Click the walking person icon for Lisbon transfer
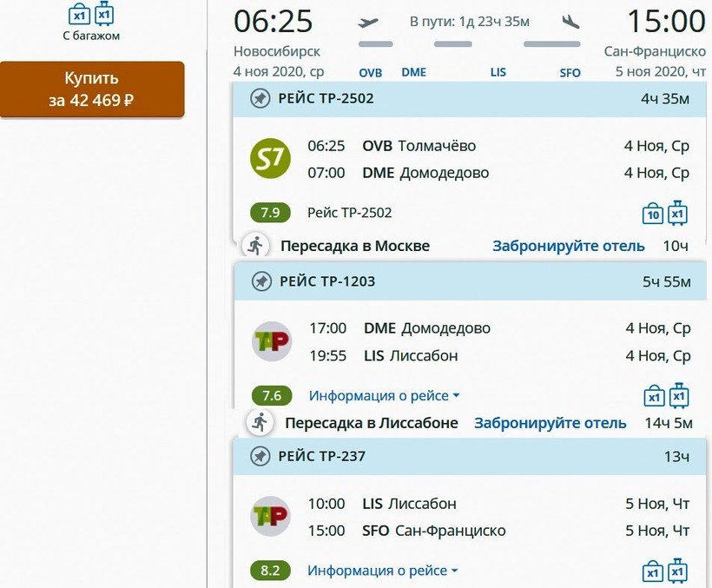 tap(259, 423)
